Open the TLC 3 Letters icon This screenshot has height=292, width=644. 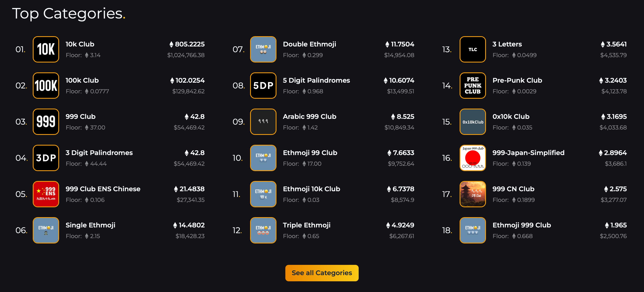tap(473, 49)
